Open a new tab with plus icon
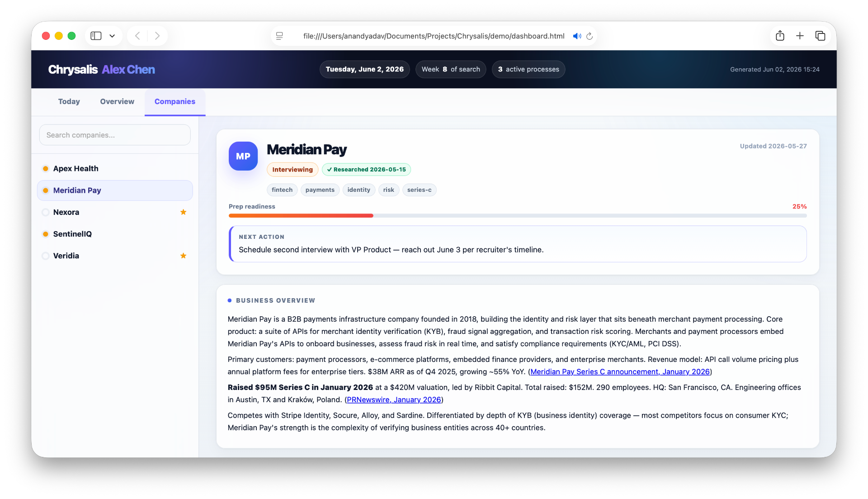 pyautogui.click(x=800, y=36)
